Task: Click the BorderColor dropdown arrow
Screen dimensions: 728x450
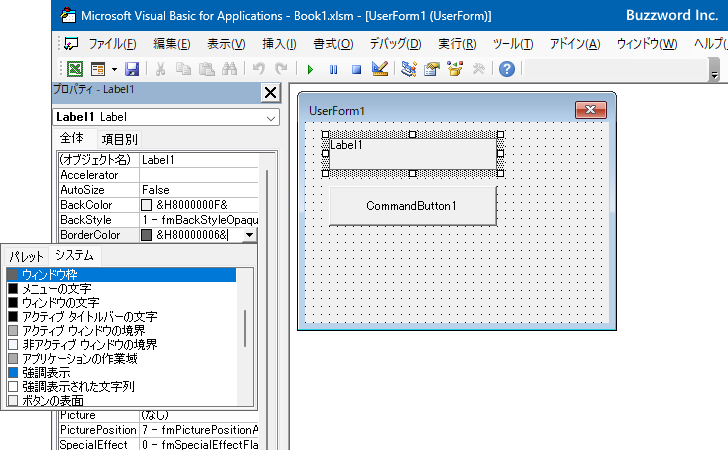Action: coord(249,235)
